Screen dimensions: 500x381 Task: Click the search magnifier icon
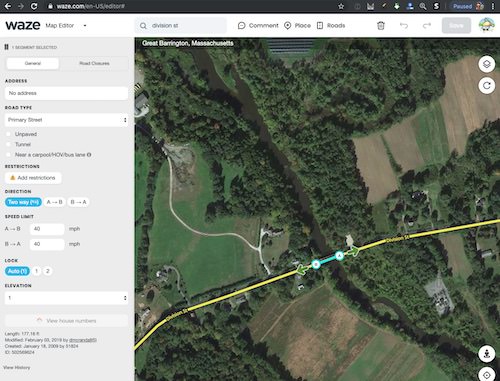pos(143,26)
